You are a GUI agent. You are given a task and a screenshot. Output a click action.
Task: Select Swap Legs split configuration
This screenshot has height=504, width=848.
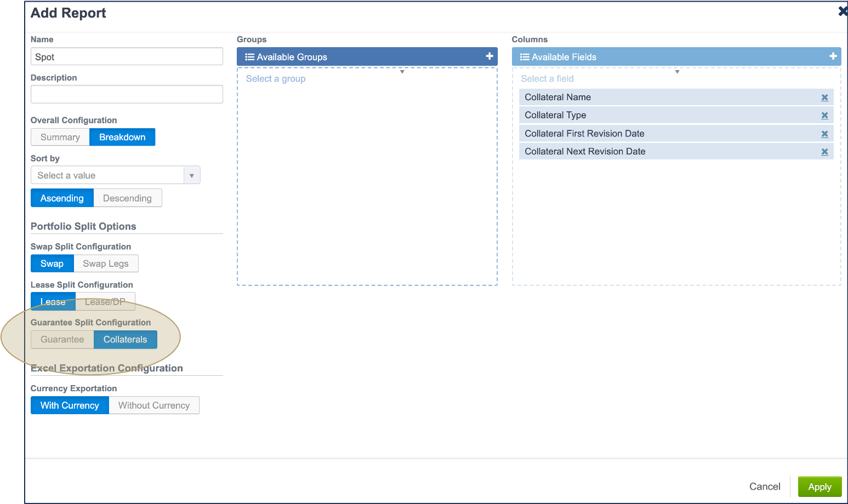pos(106,264)
